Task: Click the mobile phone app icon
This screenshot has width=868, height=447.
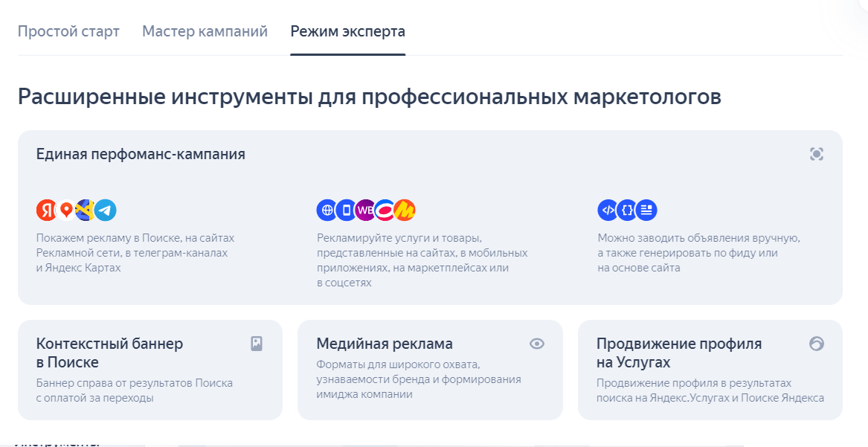Action: coord(347,210)
